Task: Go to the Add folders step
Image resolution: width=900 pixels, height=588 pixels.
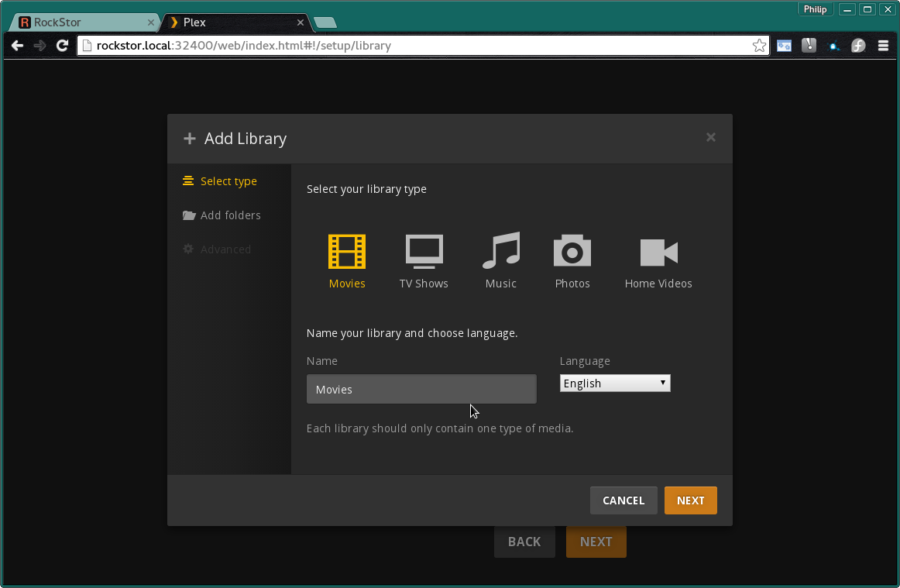Action: 222,215
